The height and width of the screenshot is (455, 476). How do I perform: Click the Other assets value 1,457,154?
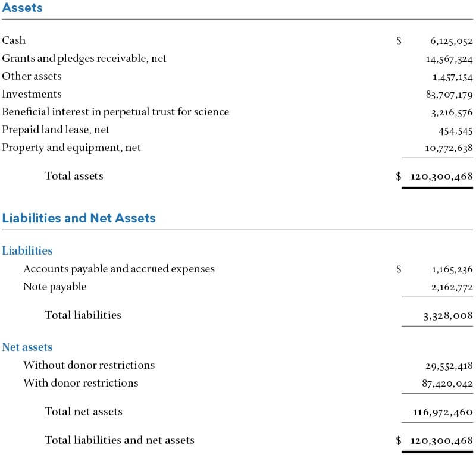(x=453, y=77)
